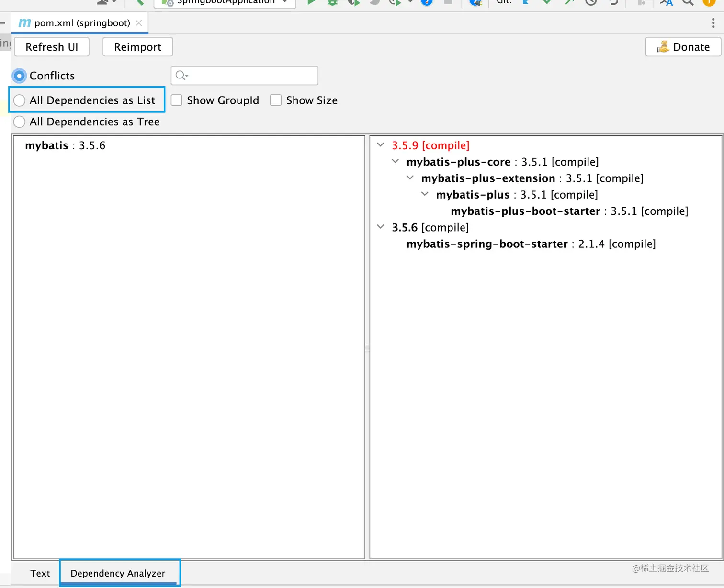
Task: Open the Donate button
Action: 683,47
